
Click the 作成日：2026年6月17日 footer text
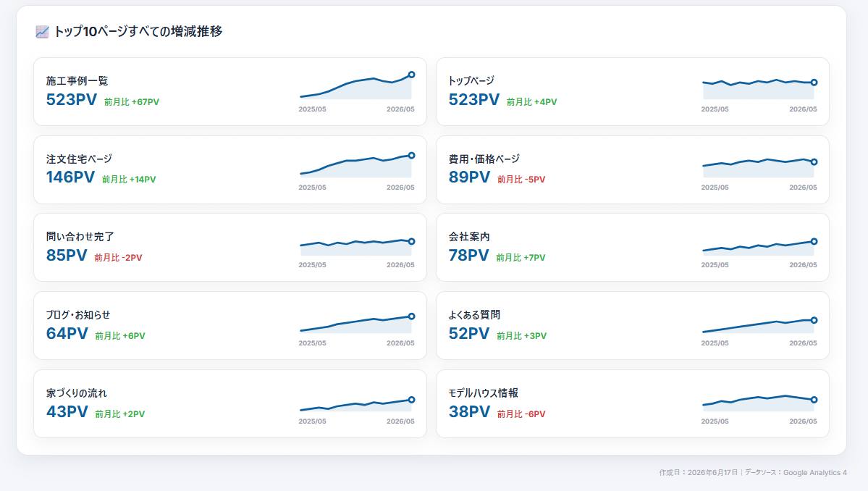[x=699, y=473]
